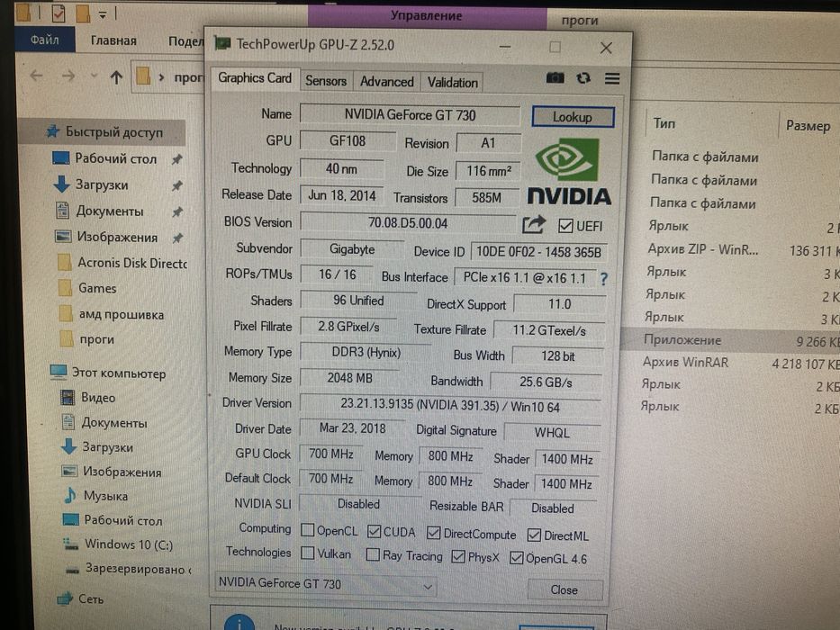
Task: Switch to the Validation tab
Action: coord(452,83)
